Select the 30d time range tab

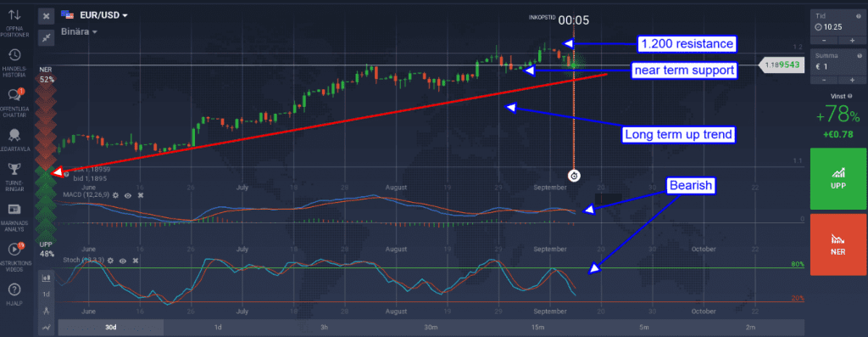(x=111, y=327)
